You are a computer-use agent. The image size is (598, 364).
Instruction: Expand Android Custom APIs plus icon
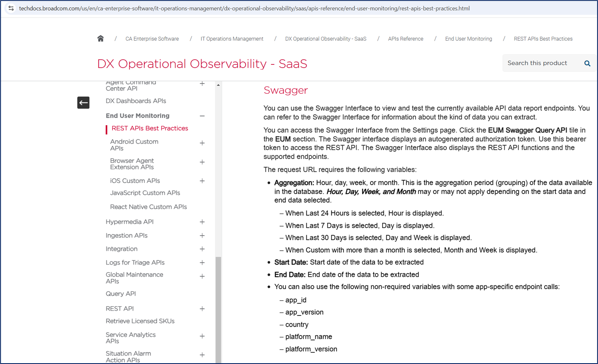pyautogui.click(x=202, y=143)
